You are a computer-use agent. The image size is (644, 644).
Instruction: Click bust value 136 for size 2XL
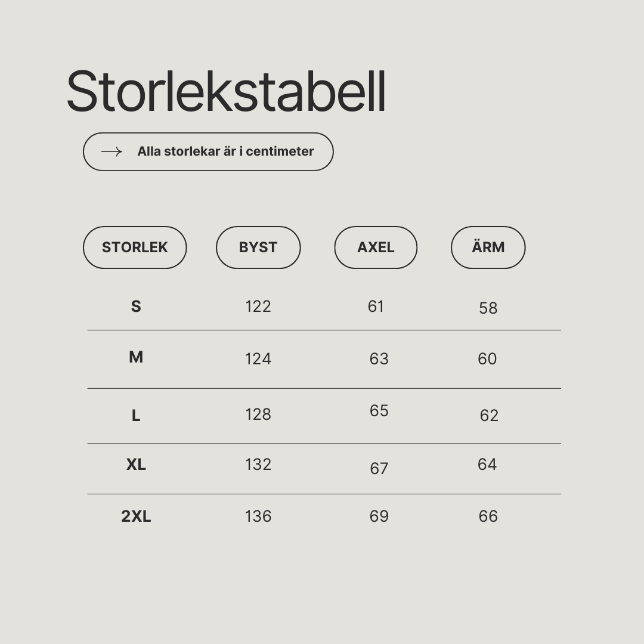258,516
